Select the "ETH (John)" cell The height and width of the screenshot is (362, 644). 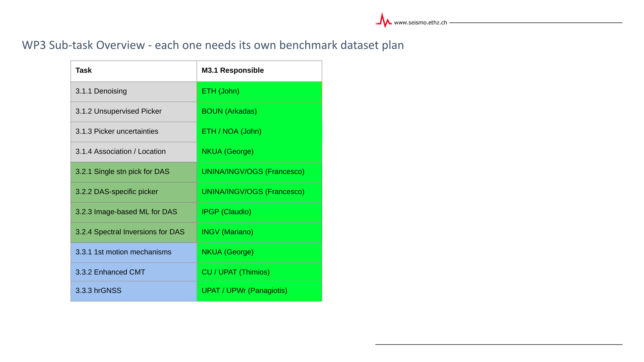pyautogui.click(x=259, y=92)
